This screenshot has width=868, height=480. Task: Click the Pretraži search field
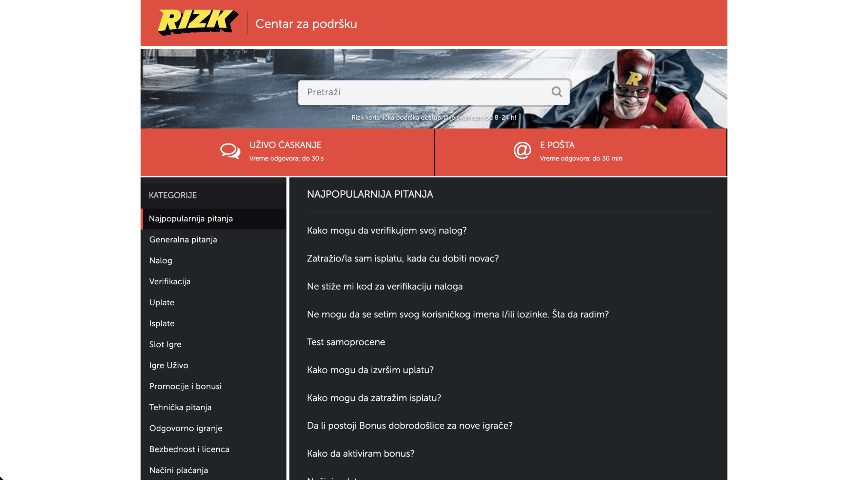coord(434,92)
